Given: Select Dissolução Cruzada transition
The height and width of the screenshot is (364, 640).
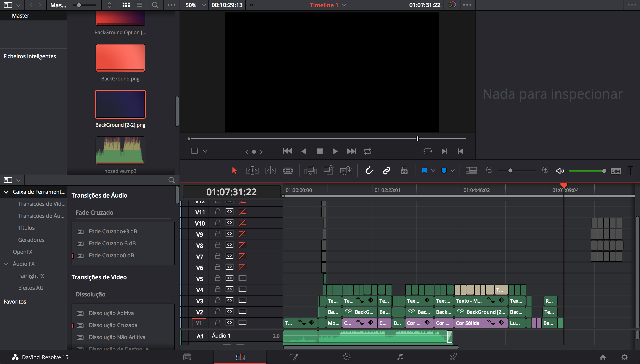Looking at the screenshot, I should (x=113, y=325).
